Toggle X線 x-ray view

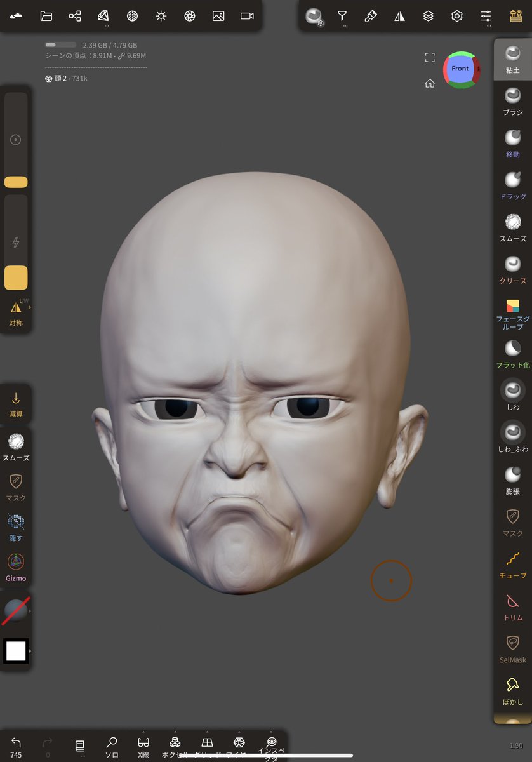[x=143, y=747]
